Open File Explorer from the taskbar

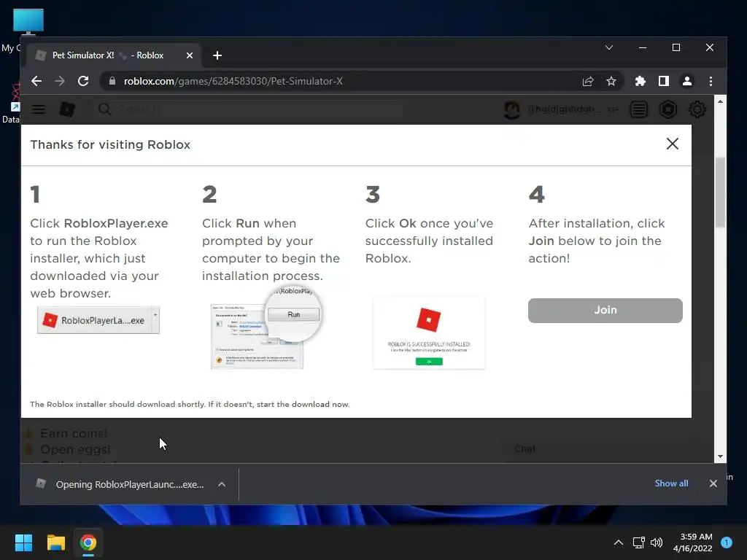(x=55, y=542)
